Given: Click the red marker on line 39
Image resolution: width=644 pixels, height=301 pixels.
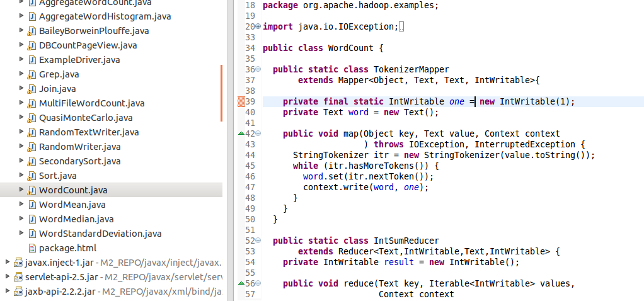Looking at the screenshot, I should tap(241, 101).
